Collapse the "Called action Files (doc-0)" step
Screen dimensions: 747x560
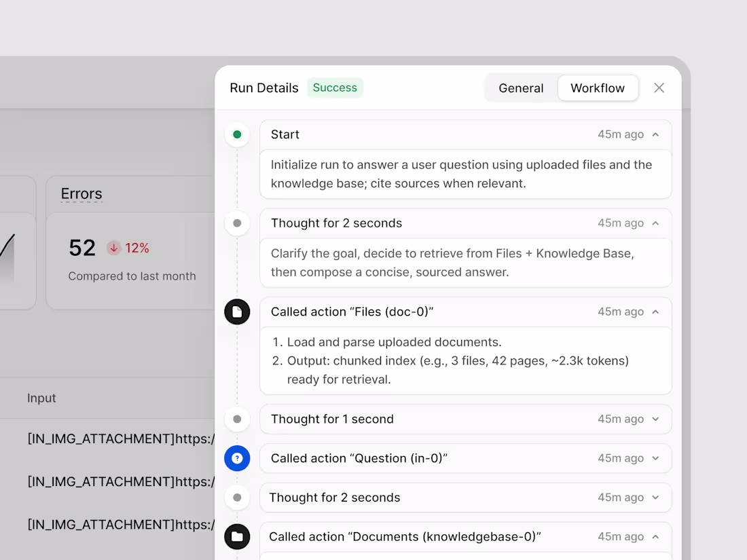pos(656,312)
